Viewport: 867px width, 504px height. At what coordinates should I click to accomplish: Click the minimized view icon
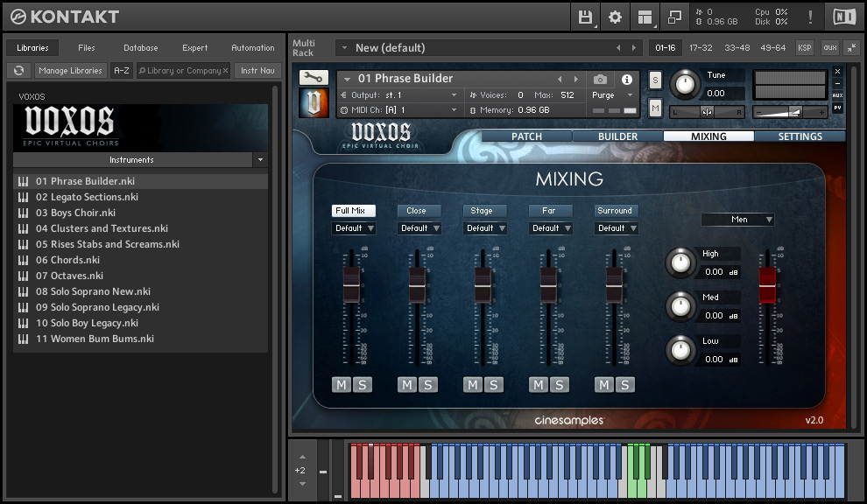coord(674,17)
